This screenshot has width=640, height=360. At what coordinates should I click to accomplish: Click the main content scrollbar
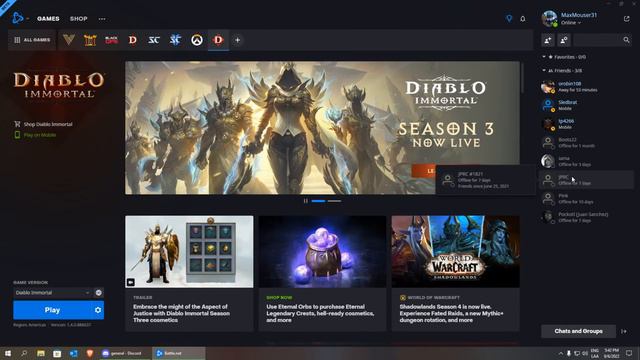[522, 78]
